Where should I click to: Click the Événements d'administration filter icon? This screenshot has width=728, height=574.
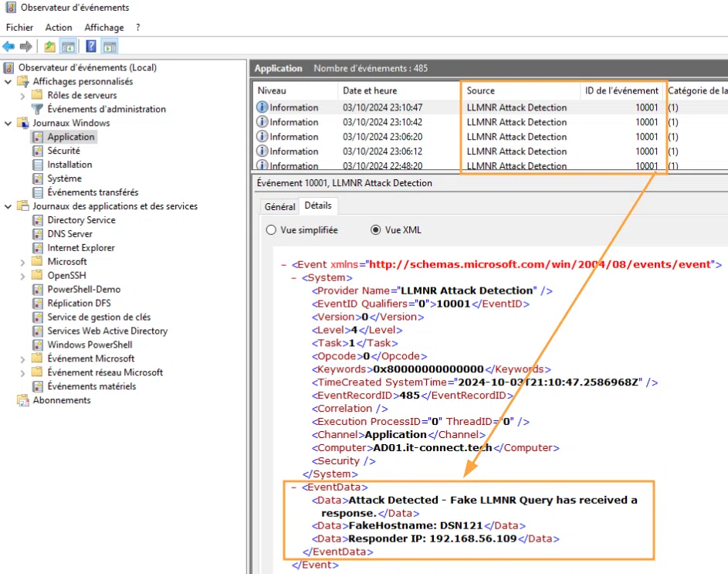click(x=38, y=109)
